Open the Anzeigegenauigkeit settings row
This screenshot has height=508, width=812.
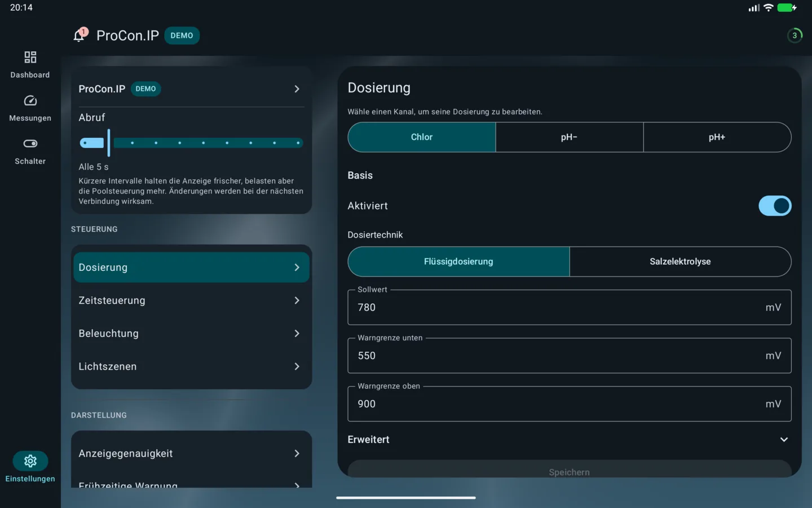click(191, 454)
